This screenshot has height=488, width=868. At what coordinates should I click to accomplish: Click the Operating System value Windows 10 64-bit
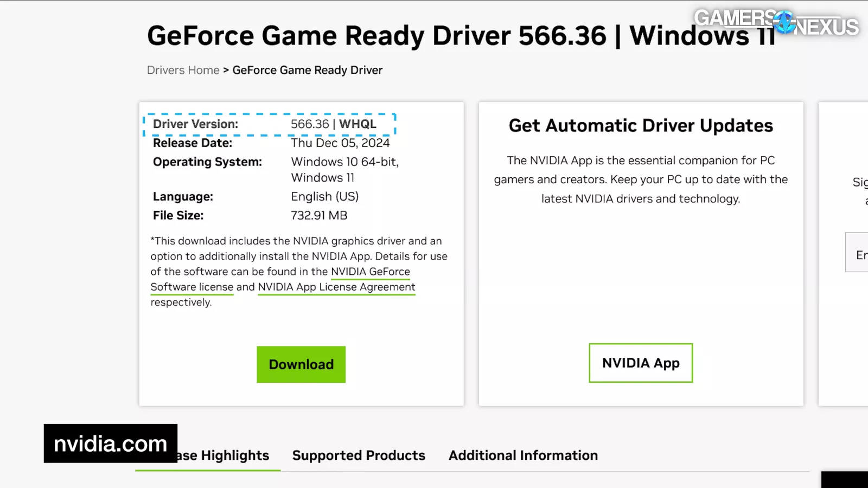point(344,162)
